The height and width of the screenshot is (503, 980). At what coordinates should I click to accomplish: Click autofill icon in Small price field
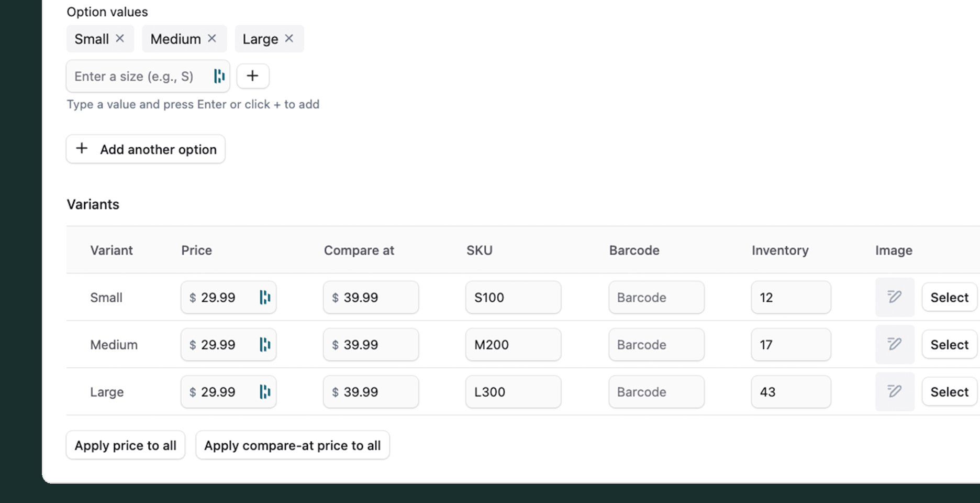(x=265, y=298)
